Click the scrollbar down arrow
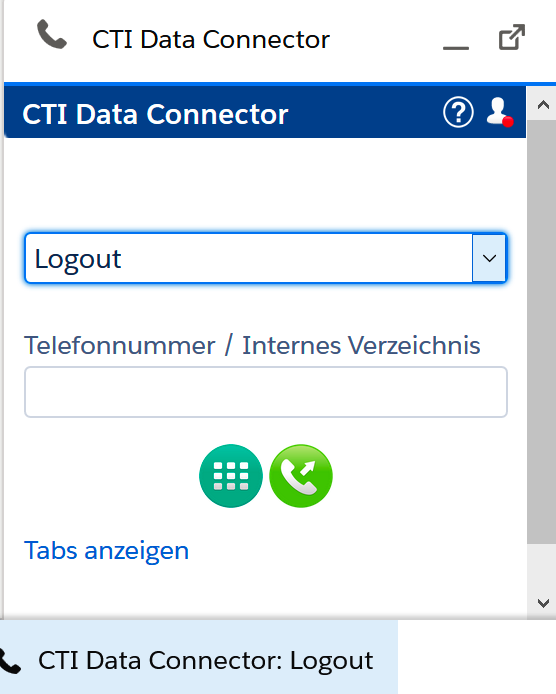556x694 pixels. tap(543, 603)
